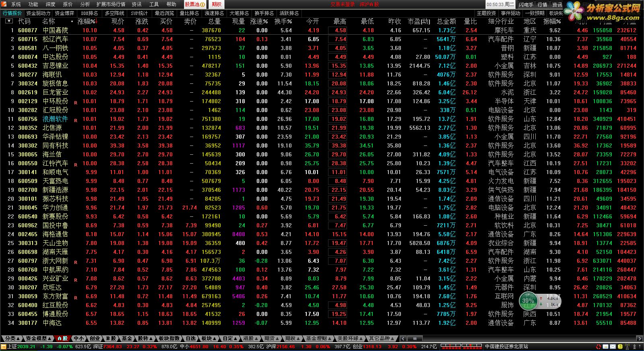Click the yellow square status bar icon
Screen dimensions: 644x351
[620, 347]
